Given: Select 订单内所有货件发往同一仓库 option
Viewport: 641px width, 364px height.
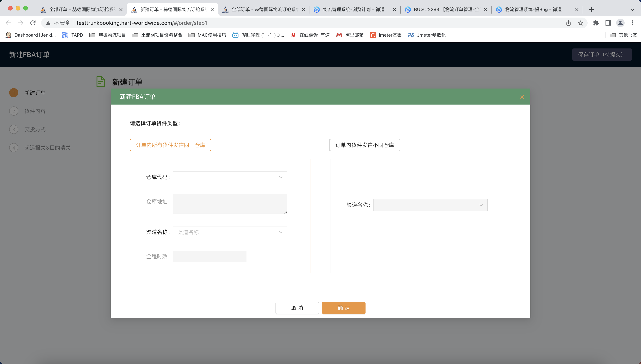Looking at the screenshot, I should 170,145.
